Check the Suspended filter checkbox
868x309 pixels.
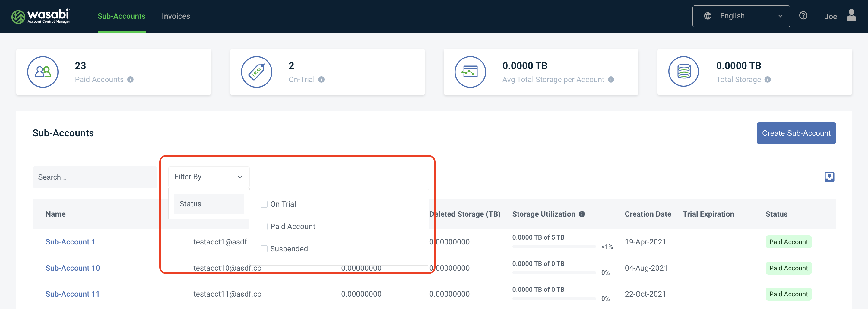[264, 249]
